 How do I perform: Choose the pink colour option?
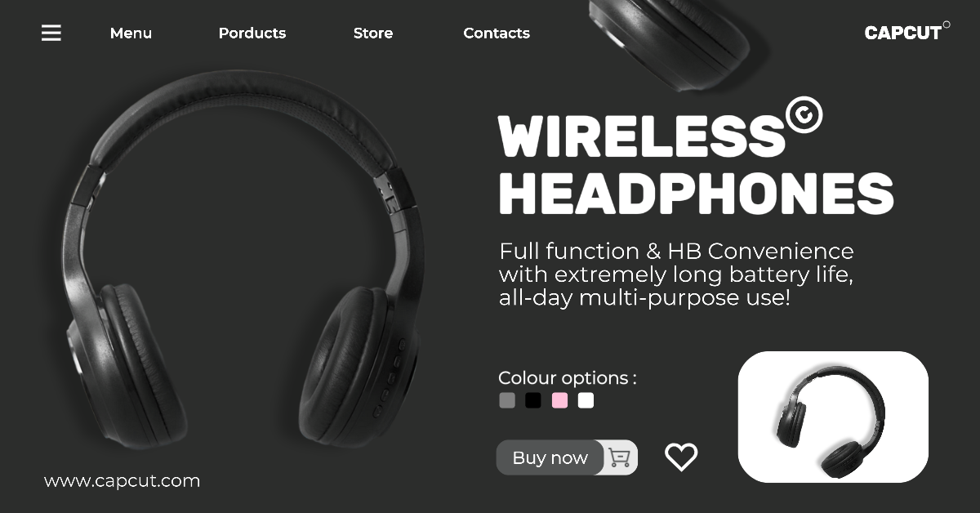tap(559, 400)
